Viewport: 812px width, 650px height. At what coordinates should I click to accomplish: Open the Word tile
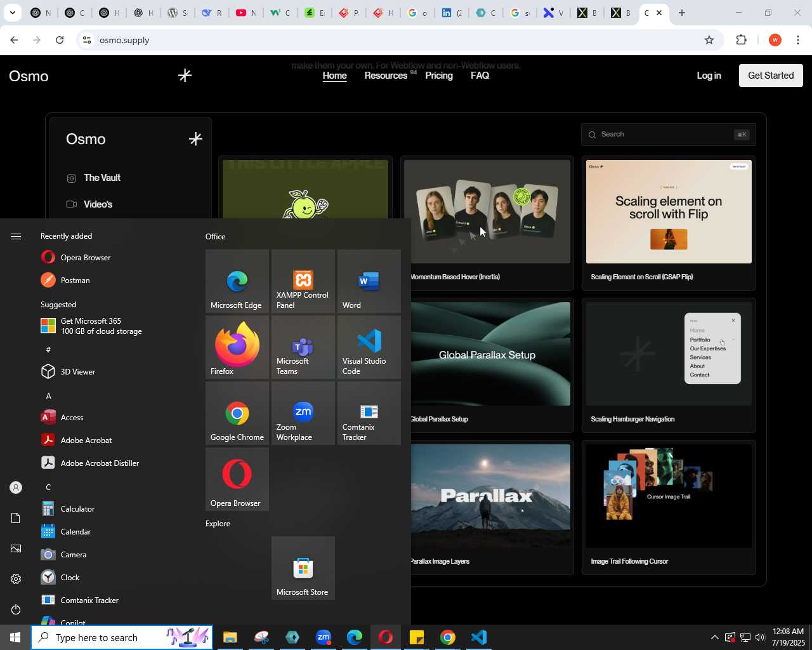369,281
